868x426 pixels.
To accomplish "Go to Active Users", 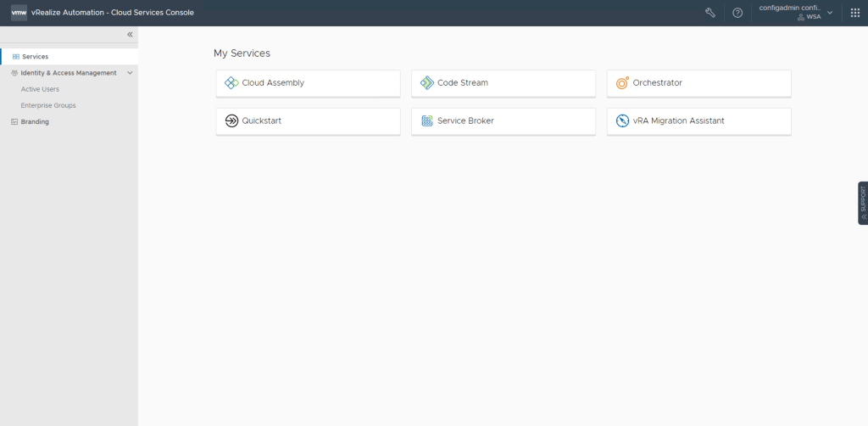I will [x=40, y=89].
